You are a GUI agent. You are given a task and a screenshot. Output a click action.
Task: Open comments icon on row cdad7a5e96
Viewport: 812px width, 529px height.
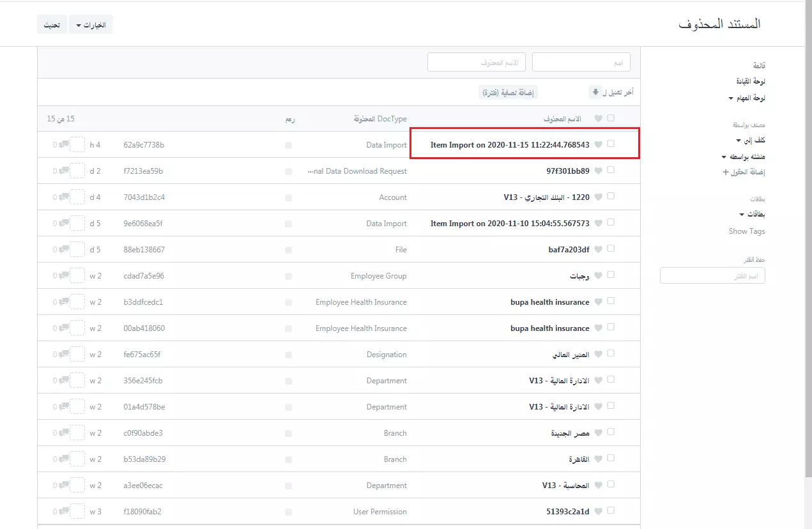(64, 276)
